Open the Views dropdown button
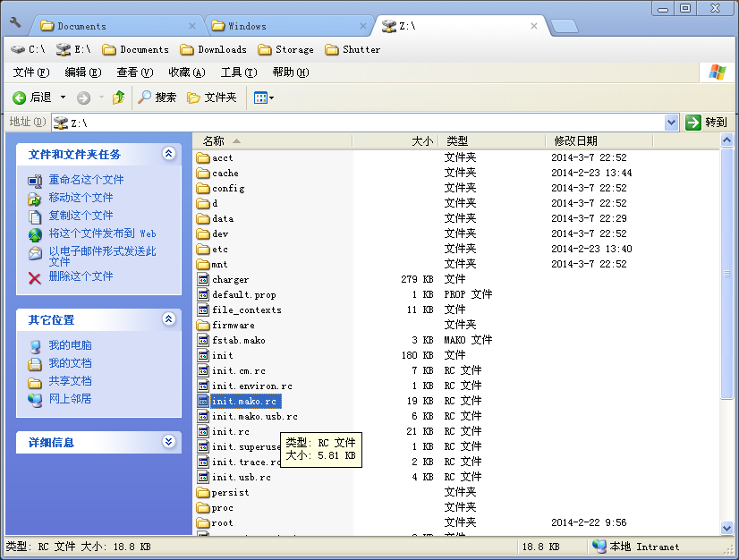The height and width of the screenshot is (560, 739). 263,98
